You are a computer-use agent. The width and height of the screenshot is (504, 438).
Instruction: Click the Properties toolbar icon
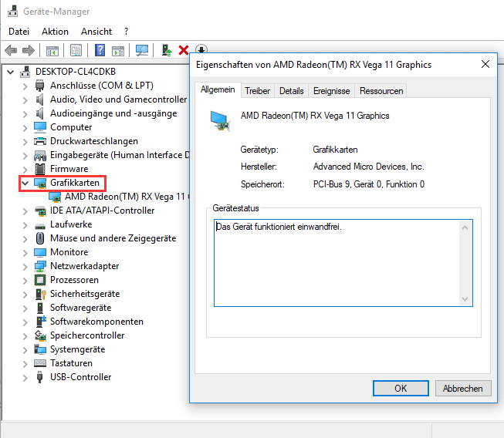(76, 50)
